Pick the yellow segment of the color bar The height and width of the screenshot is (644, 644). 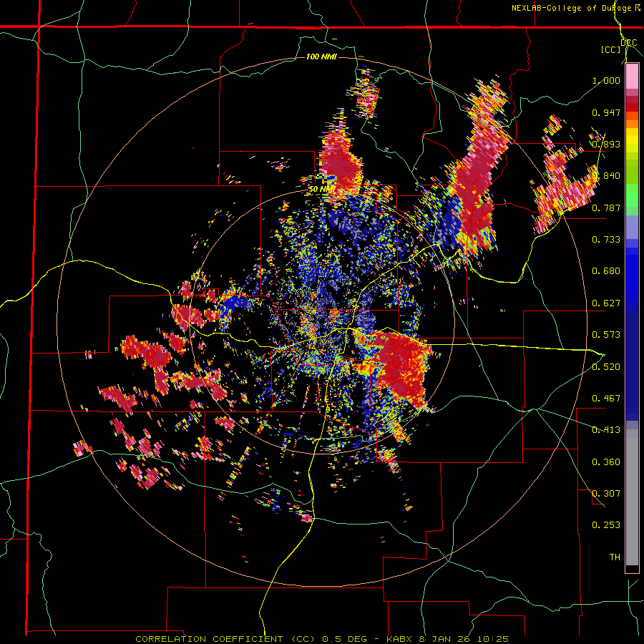point(632,140)
